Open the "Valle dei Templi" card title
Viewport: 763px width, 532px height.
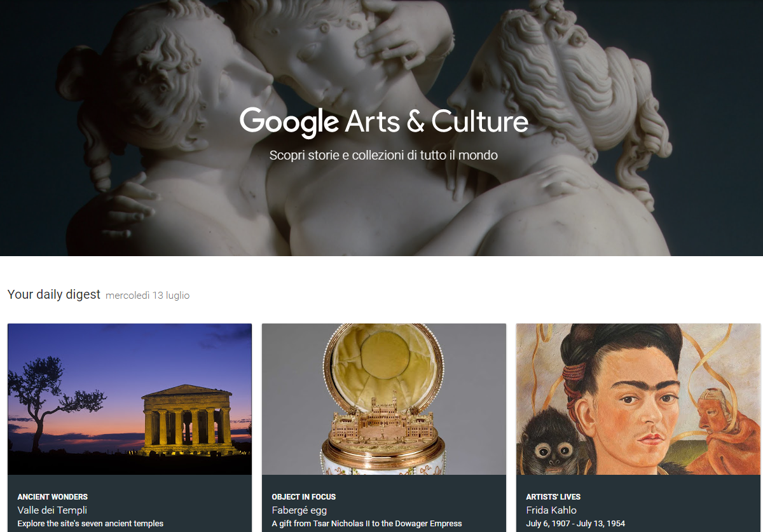(52, 510)
